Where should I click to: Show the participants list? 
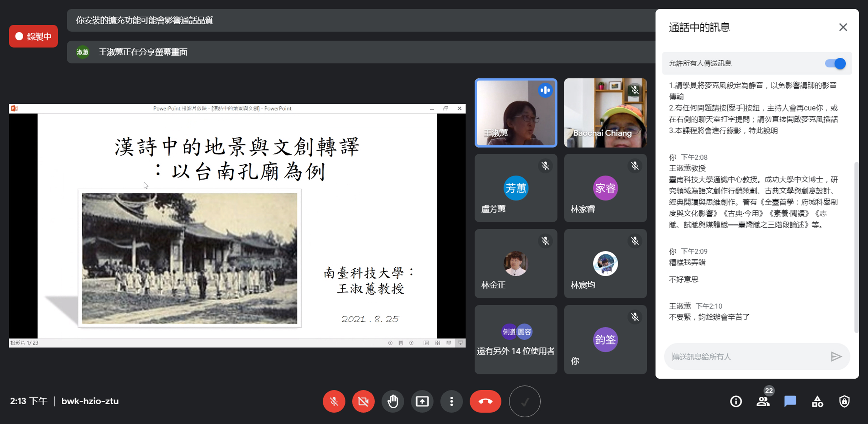[x=763, y=401]
